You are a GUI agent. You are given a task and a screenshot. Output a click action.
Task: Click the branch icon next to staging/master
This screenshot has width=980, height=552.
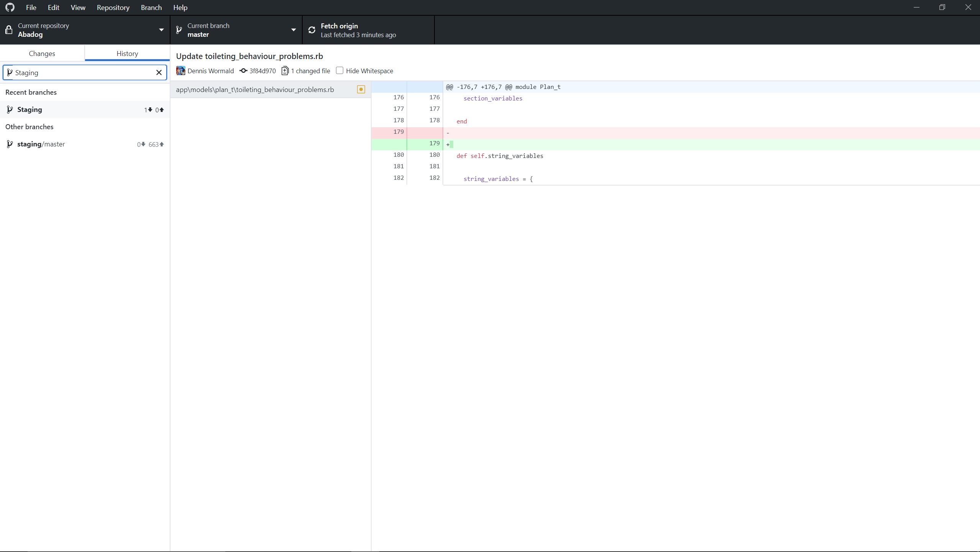click(x=10, y=144)
